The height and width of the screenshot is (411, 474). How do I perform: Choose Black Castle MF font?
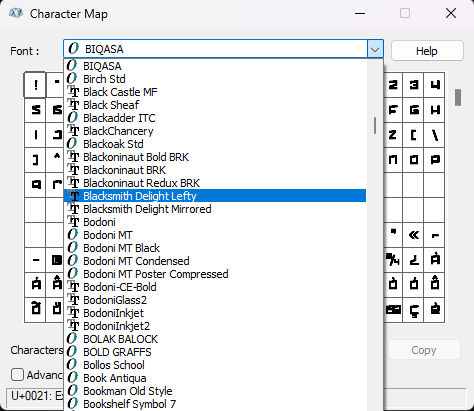pos(215,92)
